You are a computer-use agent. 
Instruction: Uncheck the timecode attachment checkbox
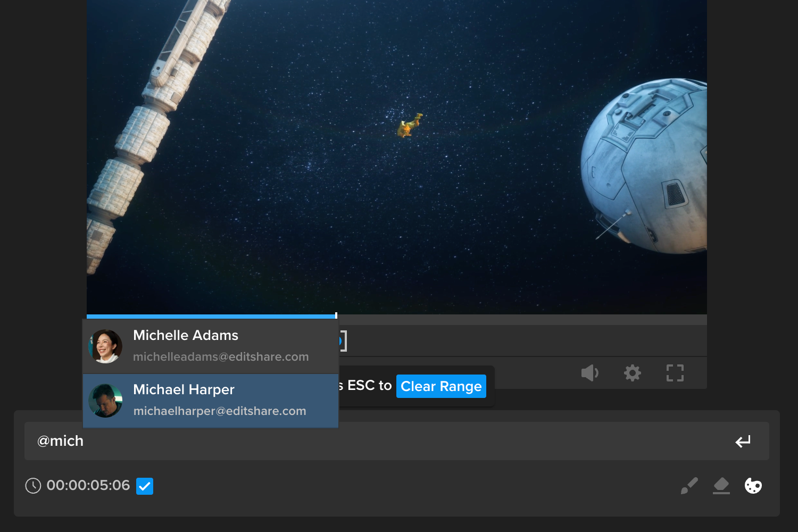[x=144, y=486]
